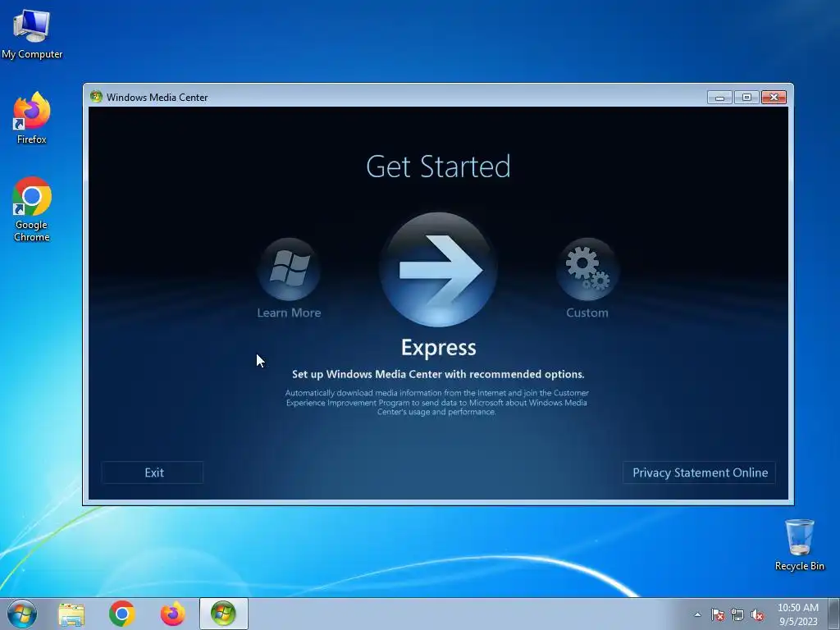Viewport: 840px width, 630px height.
Task: Select Windows Media Center taskbar button
Action: point(223,614)
